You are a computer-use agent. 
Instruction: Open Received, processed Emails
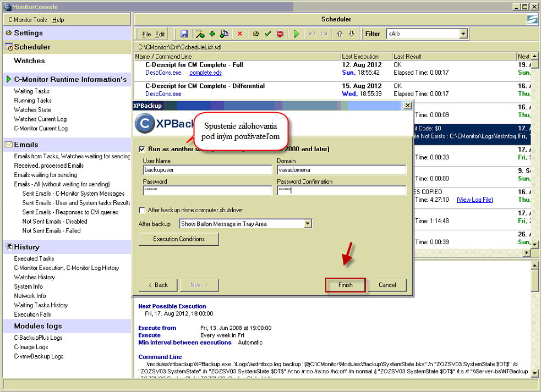(x=48, y=165)
